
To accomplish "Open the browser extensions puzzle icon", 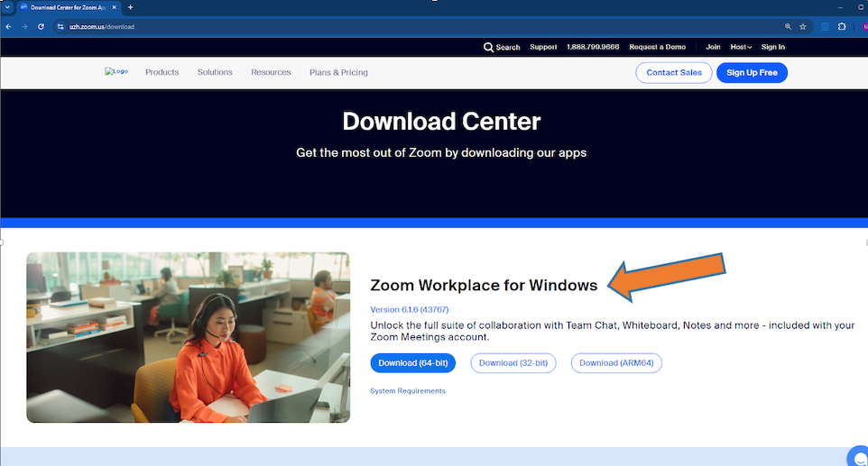I will [x=842, y=27].
